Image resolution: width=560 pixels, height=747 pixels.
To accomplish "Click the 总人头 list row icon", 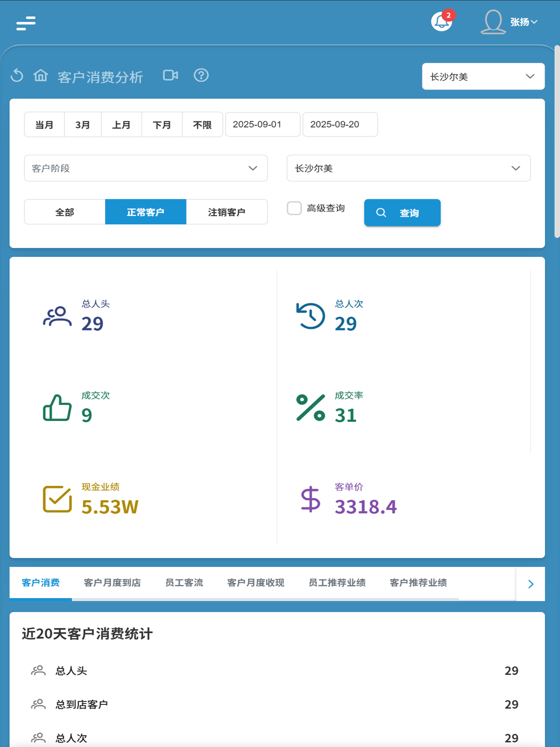I will 39,670.
